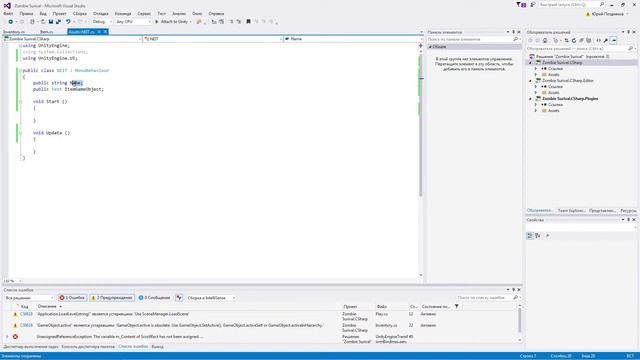Collapse the Zombie Surival.CSharp project node
Screen dimensions: 640x360
click(x=531, y=62)
